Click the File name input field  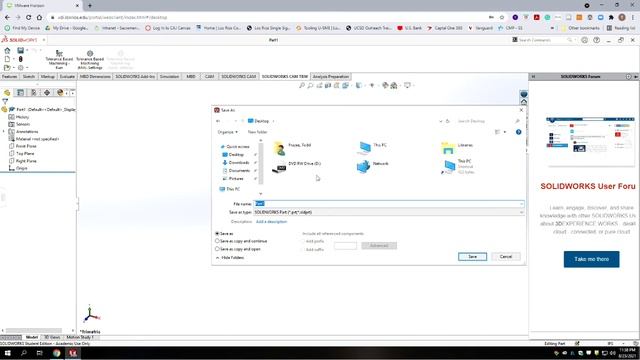click(x=389, y=204)
